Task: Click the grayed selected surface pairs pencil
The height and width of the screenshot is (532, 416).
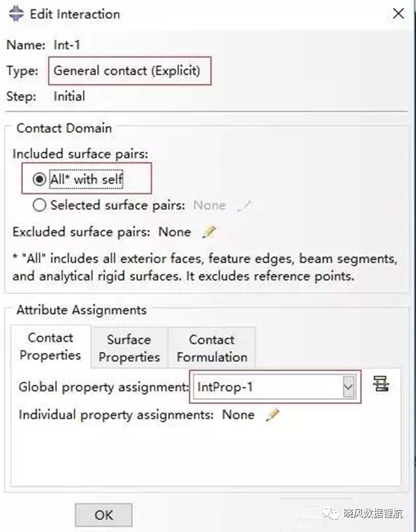Action: click(244, 206)
